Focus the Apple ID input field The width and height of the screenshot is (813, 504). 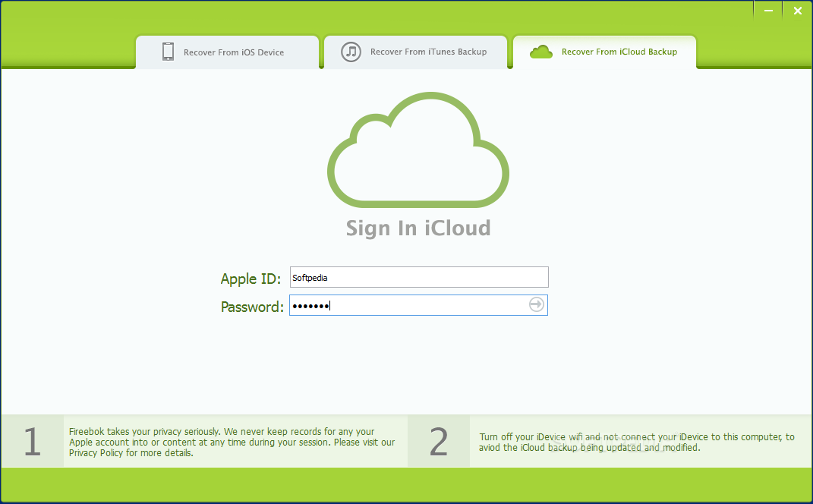click(419, 277)
